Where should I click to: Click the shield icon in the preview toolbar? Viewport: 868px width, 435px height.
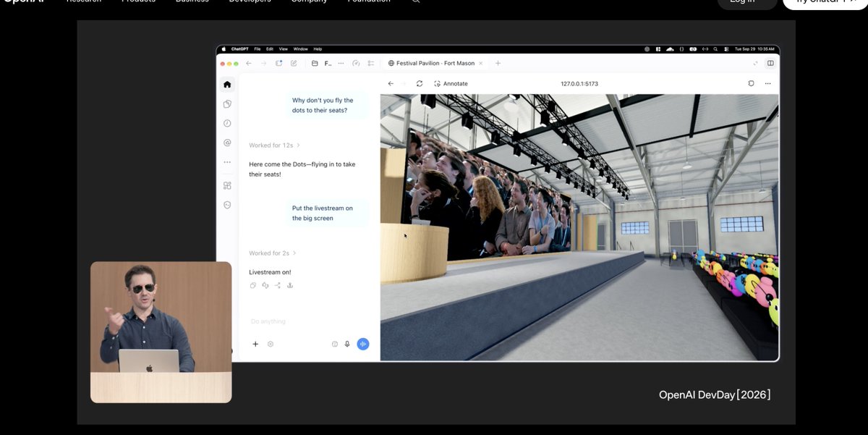pyautogui.click(x=751, y=84)
